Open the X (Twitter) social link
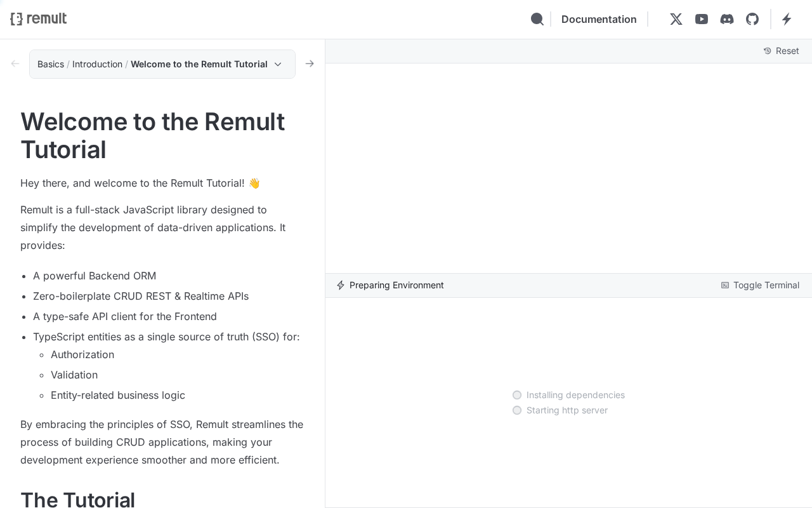Image resolution: width=812 pixels, height=508 pixels. tap(676, 19)
